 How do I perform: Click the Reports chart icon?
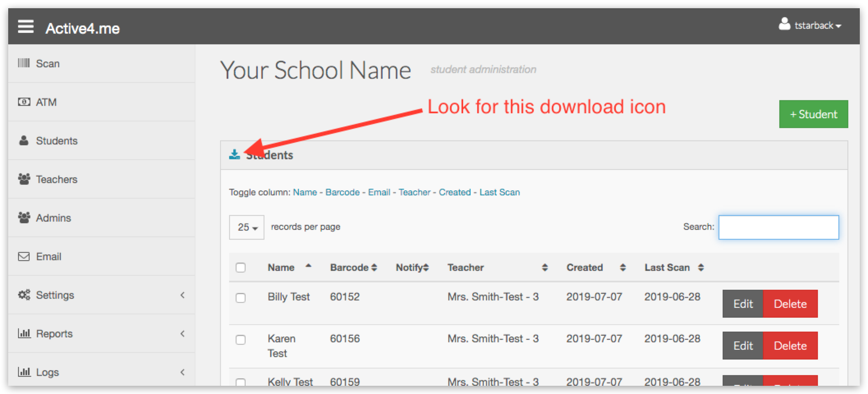pos(24,333)
